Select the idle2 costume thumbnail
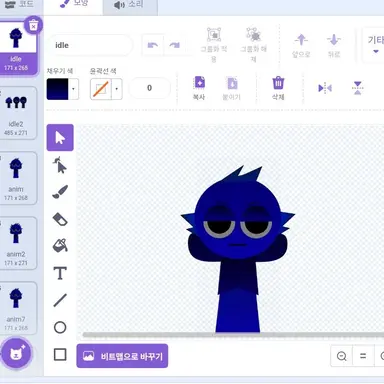 [x=17, y=113]
